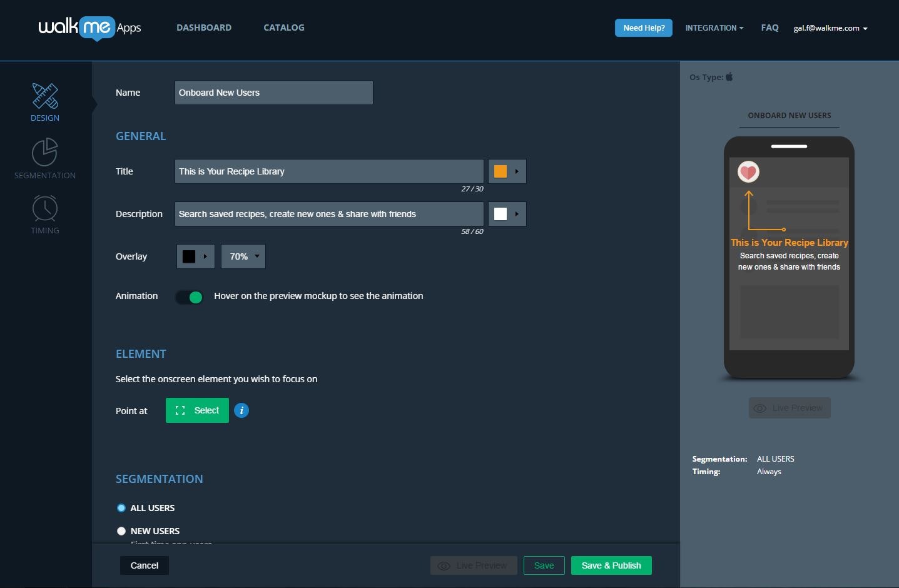
Task: Click the info icon beside Point at
Action: click(241, 410)
